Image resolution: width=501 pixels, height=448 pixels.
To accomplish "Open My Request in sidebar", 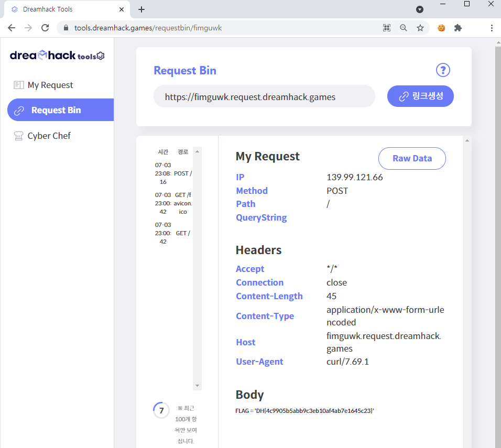I will tap(50, 85).
